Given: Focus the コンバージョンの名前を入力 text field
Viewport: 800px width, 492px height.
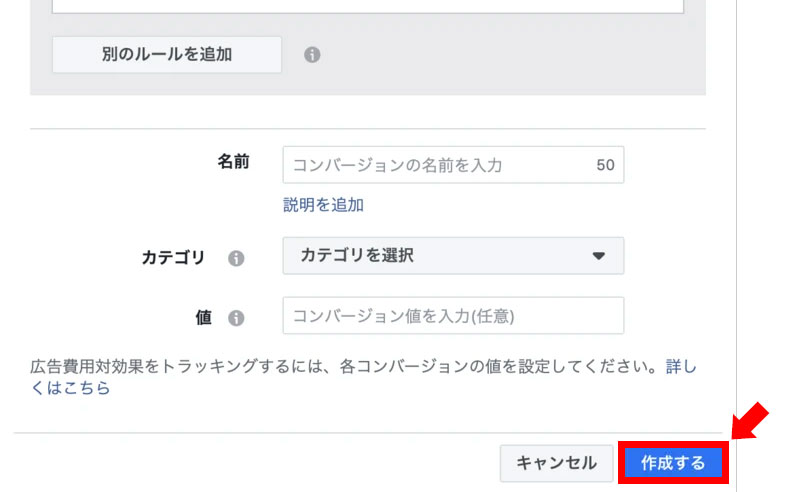Looking at the screenshot, I should coord(435,165).
